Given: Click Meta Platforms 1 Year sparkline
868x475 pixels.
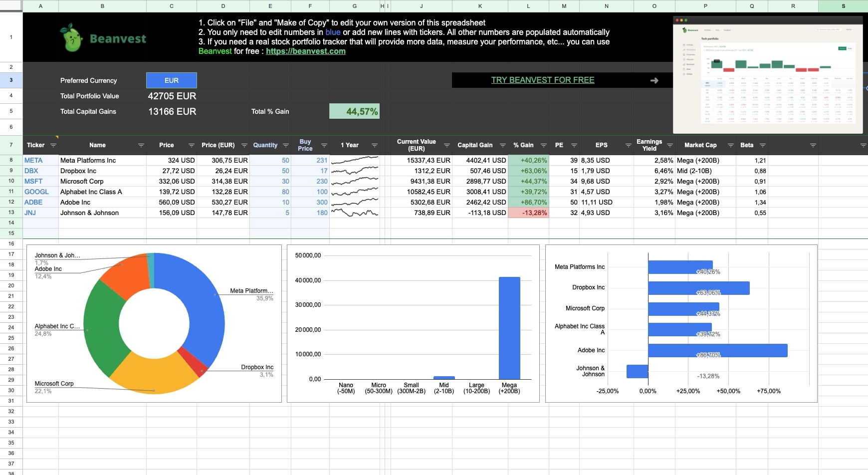Looking at the screenshot, I should pos(355,160).
